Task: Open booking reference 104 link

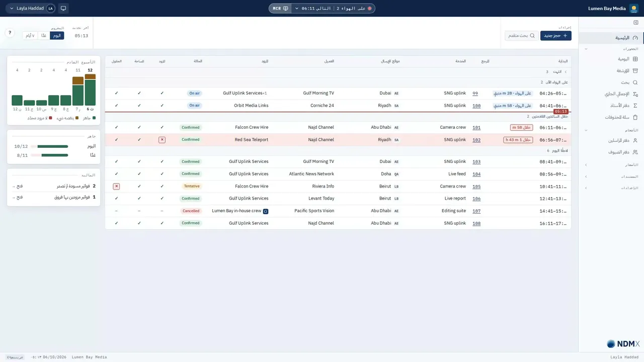Action: (476, 174)
